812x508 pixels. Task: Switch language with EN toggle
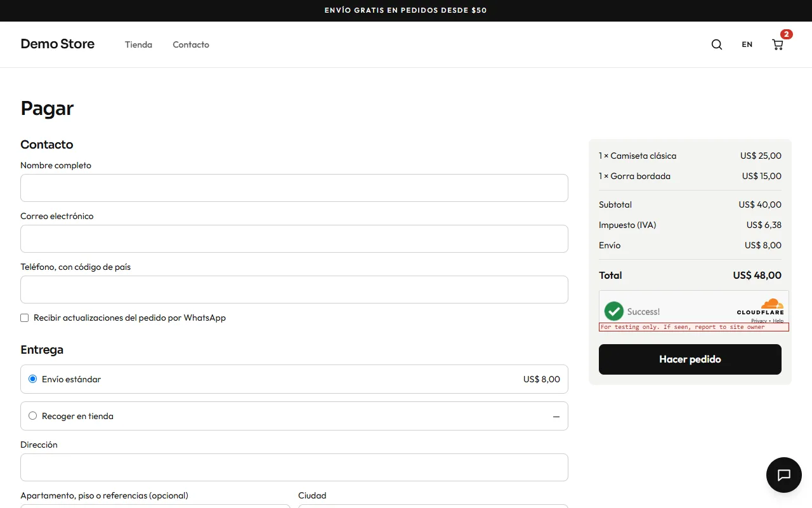click(x=747, y=44)
